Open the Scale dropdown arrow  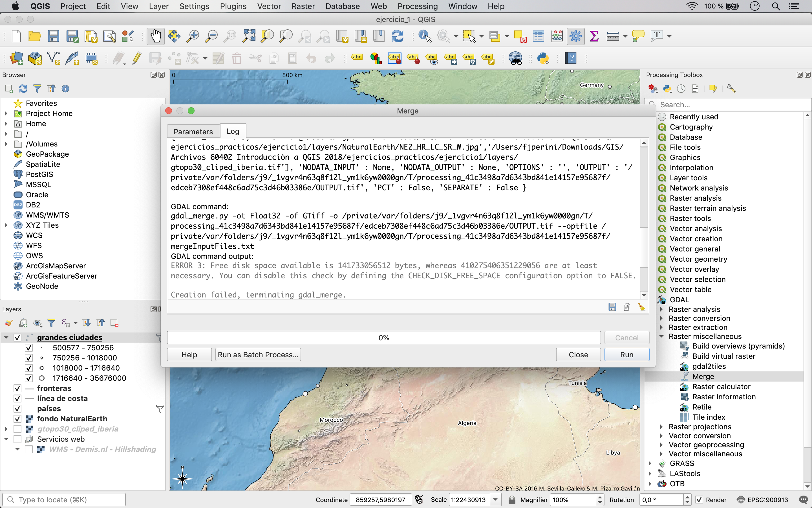[495, 500]
